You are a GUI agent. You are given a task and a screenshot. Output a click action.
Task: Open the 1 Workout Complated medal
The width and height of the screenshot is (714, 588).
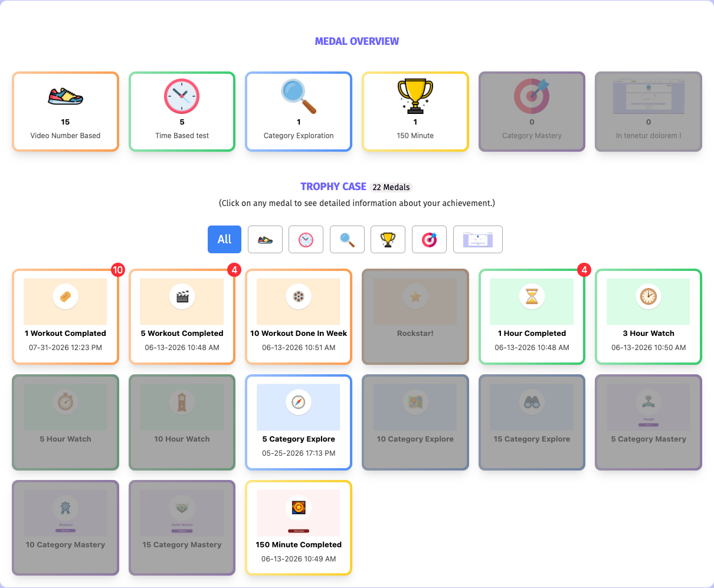65,316
